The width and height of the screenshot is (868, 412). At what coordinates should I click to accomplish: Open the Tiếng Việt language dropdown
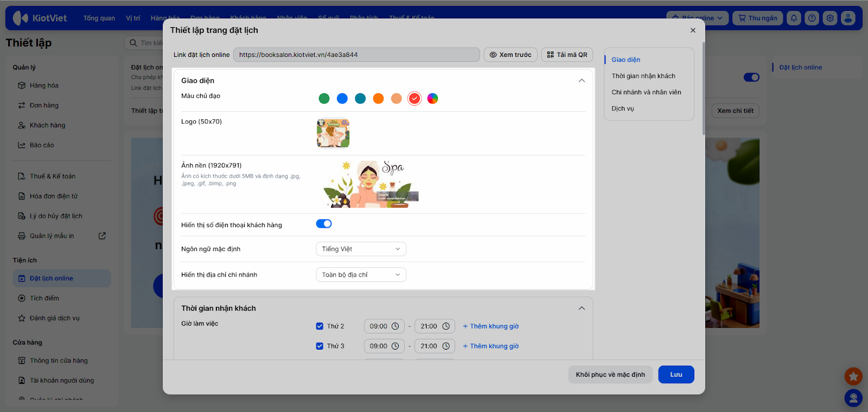[x=361, y=249]
